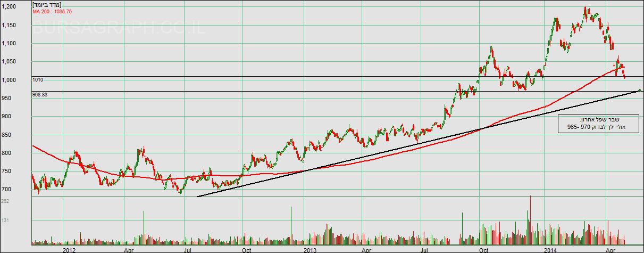Screen dimensions: 644x253
Task: Click the 950 price axis label
Action: point(6,98)
